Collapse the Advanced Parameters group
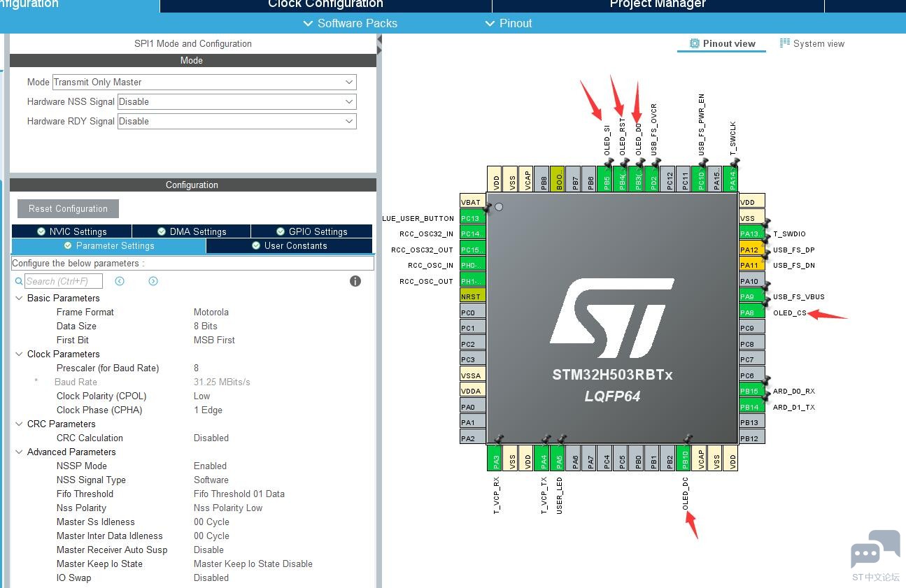906x588 pixels. tap(18, 452)
